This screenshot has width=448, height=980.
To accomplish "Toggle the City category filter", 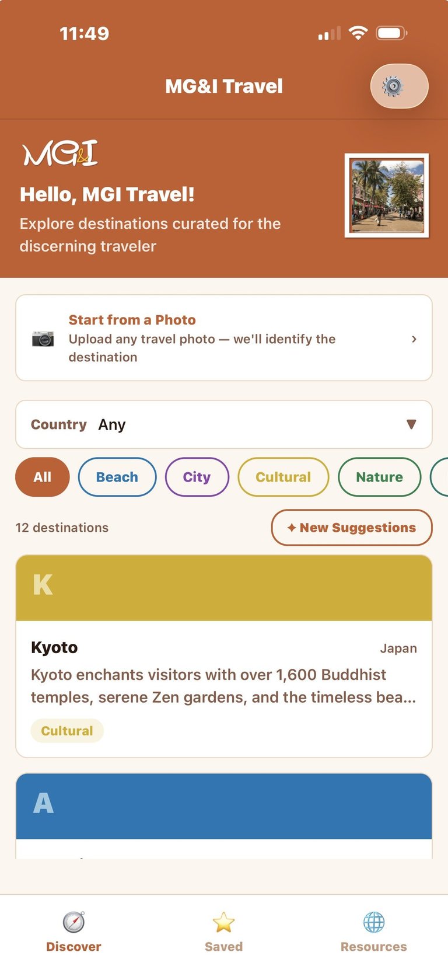I will pyautogui.click(x=197, y=477).
